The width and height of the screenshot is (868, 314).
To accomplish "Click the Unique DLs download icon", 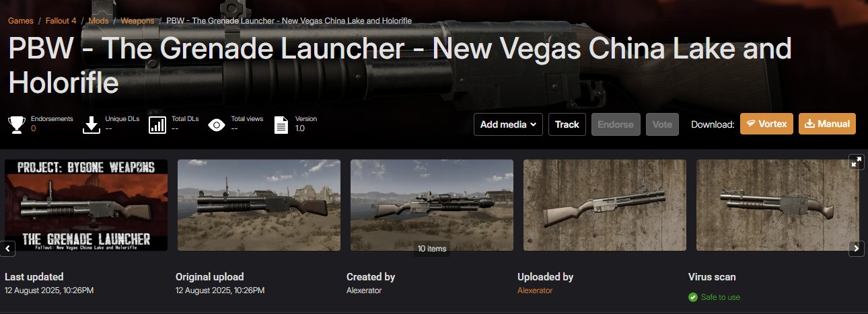I will click(91, 124).
